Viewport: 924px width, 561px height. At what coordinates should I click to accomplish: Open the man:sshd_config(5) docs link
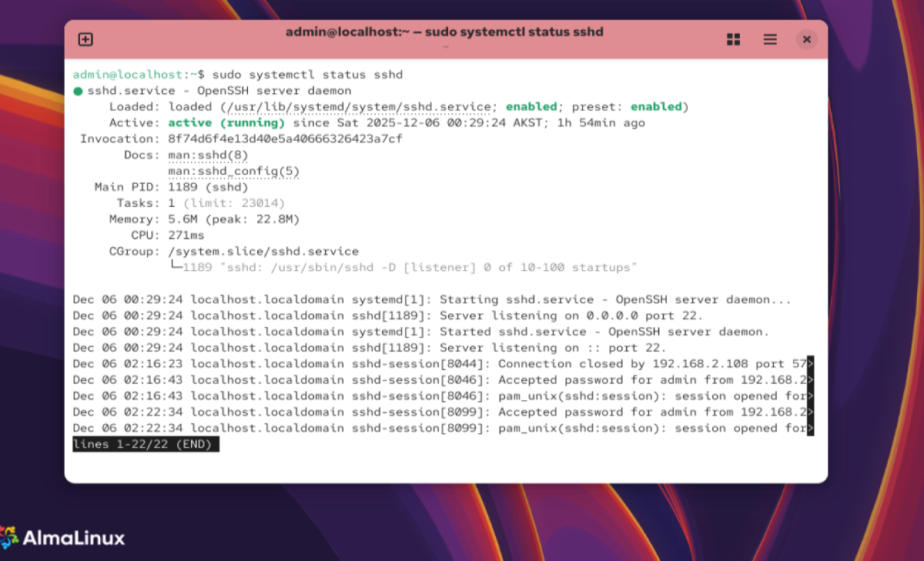coord(233,171)
